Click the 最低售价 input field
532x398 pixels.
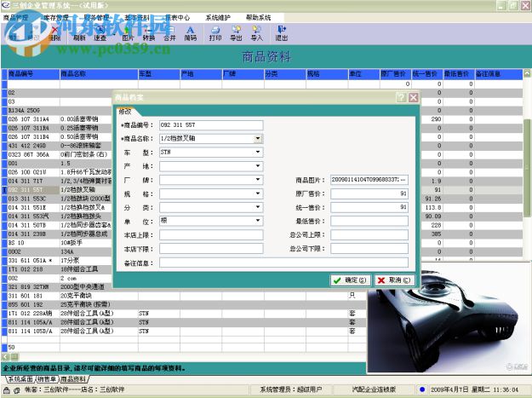[369, 221]
